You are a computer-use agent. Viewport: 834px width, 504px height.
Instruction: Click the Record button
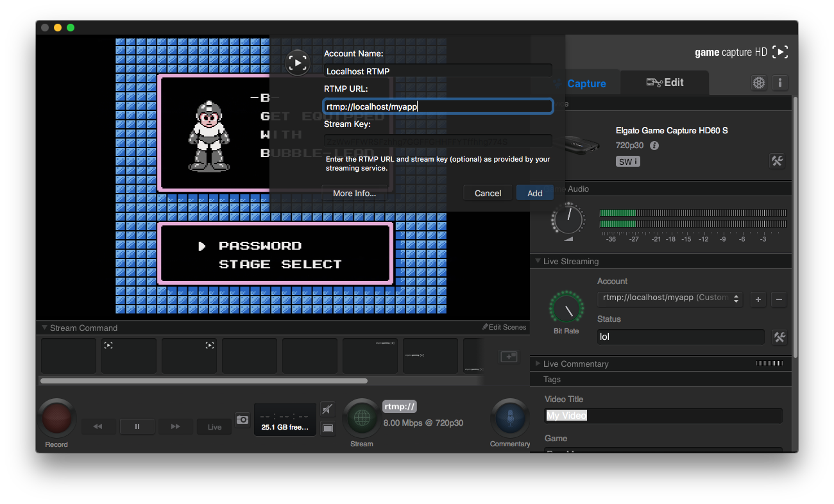click(x=56, y=418)
